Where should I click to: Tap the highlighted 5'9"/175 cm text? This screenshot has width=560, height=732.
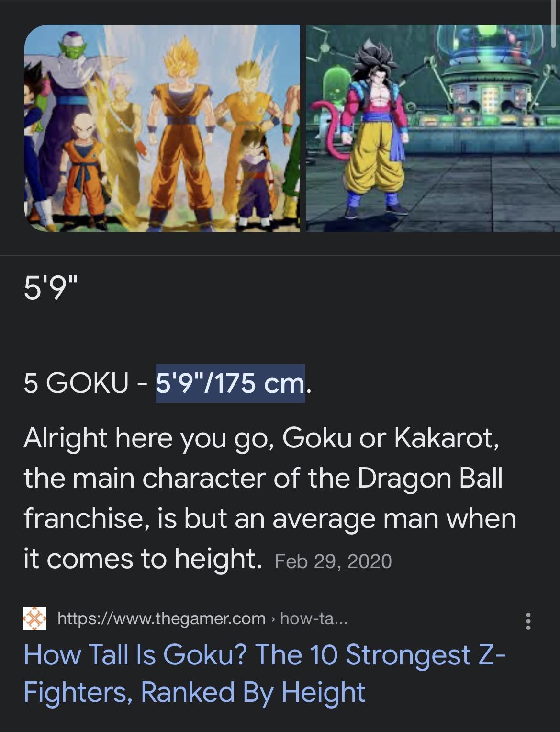[230, 383]
